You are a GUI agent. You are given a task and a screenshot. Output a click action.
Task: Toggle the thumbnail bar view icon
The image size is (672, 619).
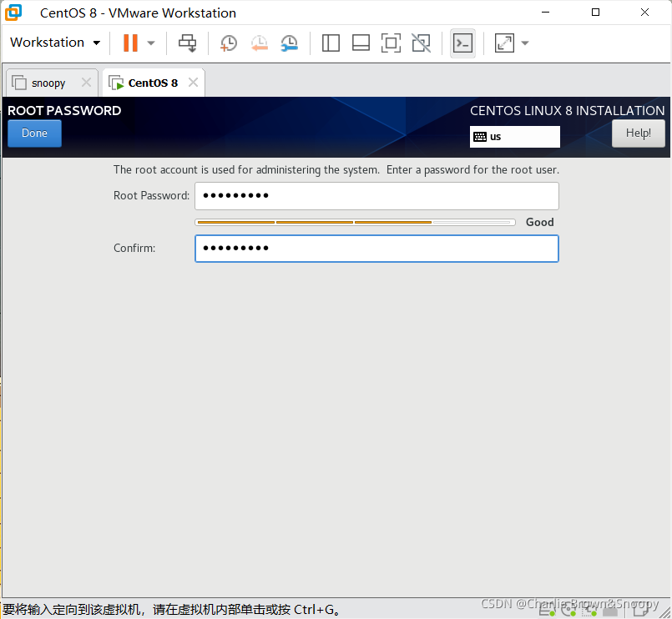coord(361,43)
